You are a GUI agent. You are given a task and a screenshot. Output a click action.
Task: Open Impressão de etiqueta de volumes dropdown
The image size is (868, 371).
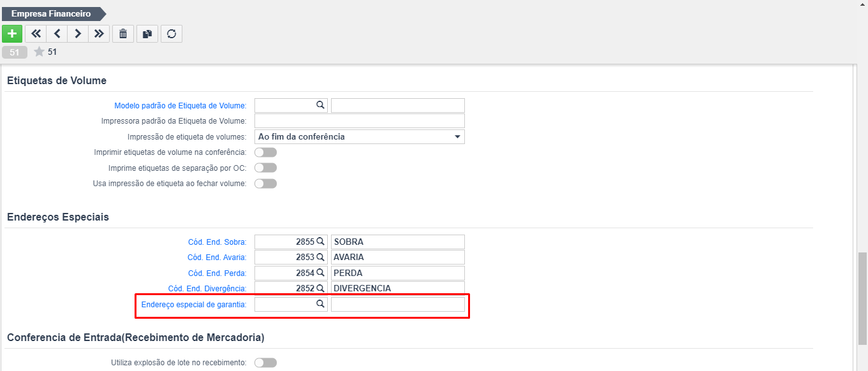tap(360, 136)
